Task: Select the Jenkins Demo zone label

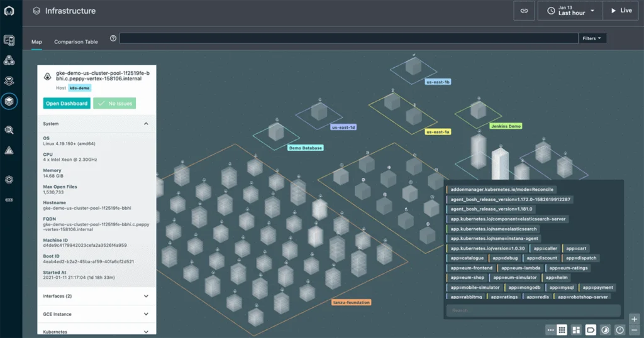Action: pos(506,126)
